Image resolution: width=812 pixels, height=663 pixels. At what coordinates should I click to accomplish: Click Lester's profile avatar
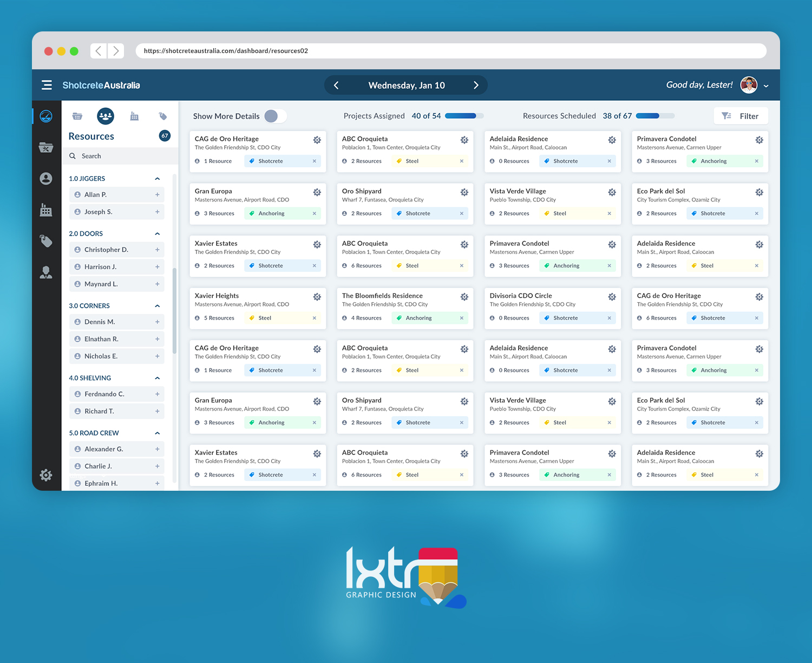coord(749,85)
